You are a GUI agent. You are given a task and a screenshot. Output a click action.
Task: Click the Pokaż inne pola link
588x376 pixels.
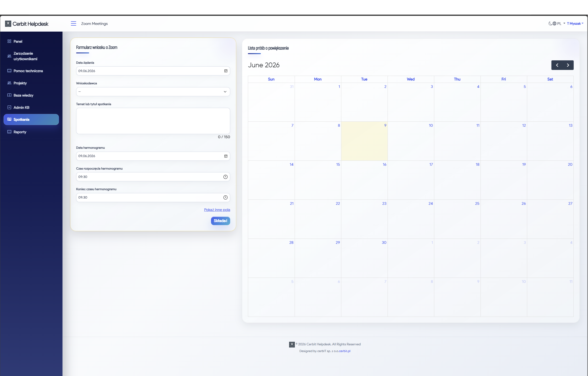pyautogui.click(x=217, y=210)
